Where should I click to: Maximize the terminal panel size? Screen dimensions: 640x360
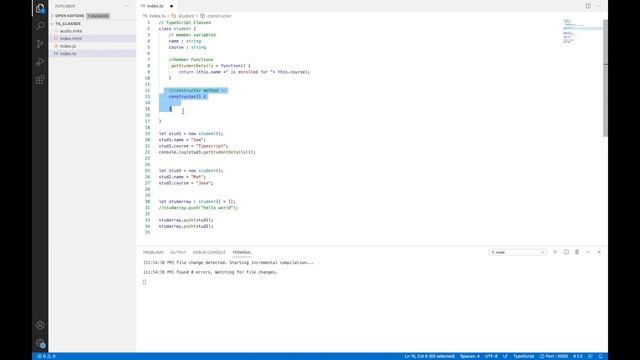pos(588,252)
